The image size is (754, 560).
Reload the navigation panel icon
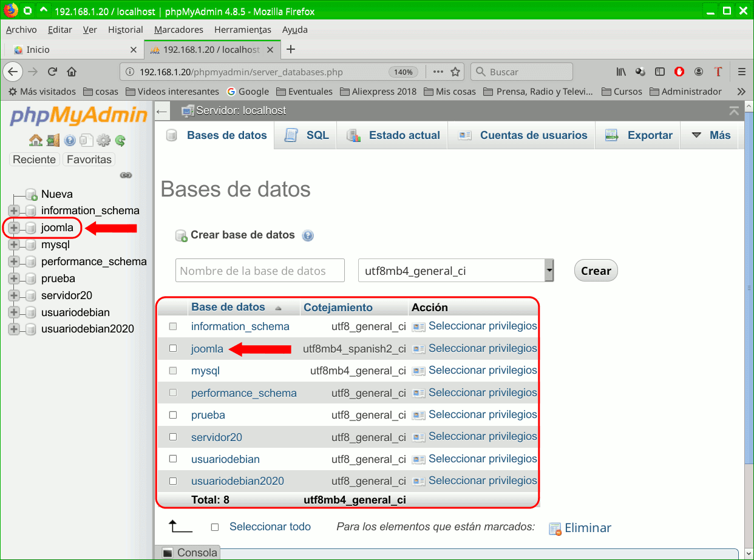120,140
